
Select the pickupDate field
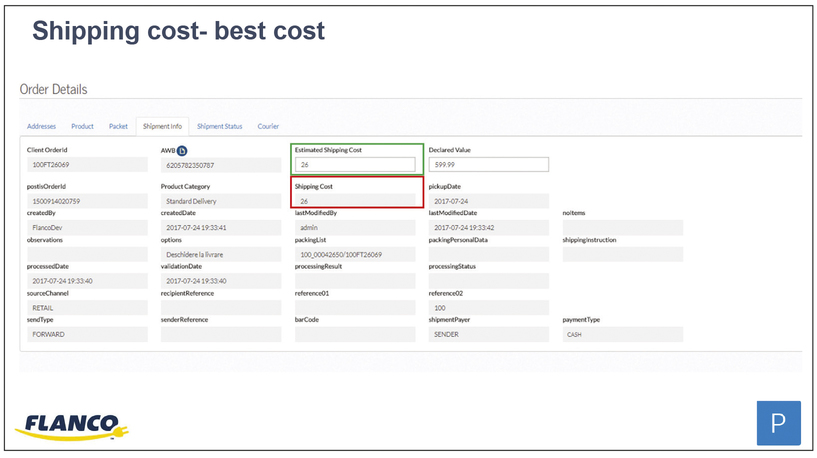(488, 201)
